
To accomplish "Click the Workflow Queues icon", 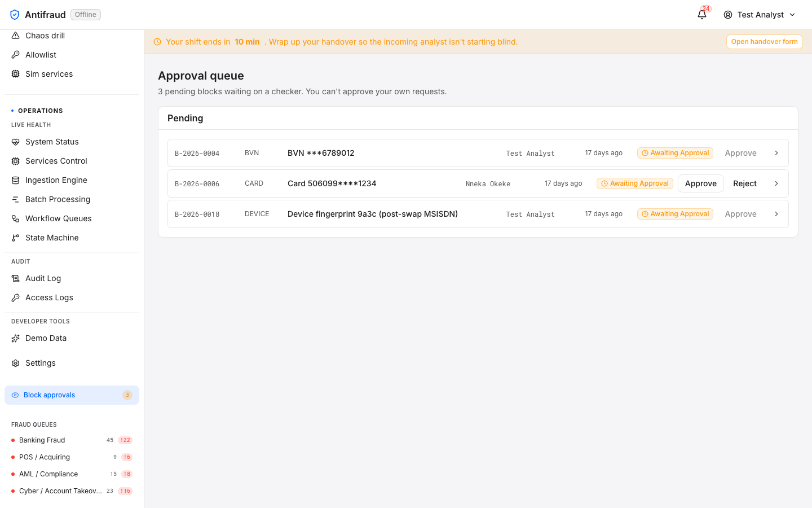I will (16, 218).
